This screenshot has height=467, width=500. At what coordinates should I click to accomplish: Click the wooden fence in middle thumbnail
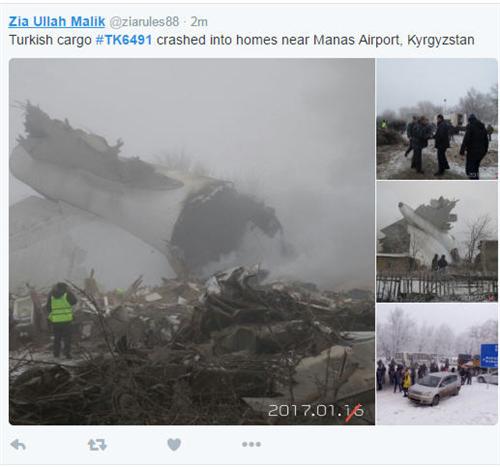(x=437, y=287)
